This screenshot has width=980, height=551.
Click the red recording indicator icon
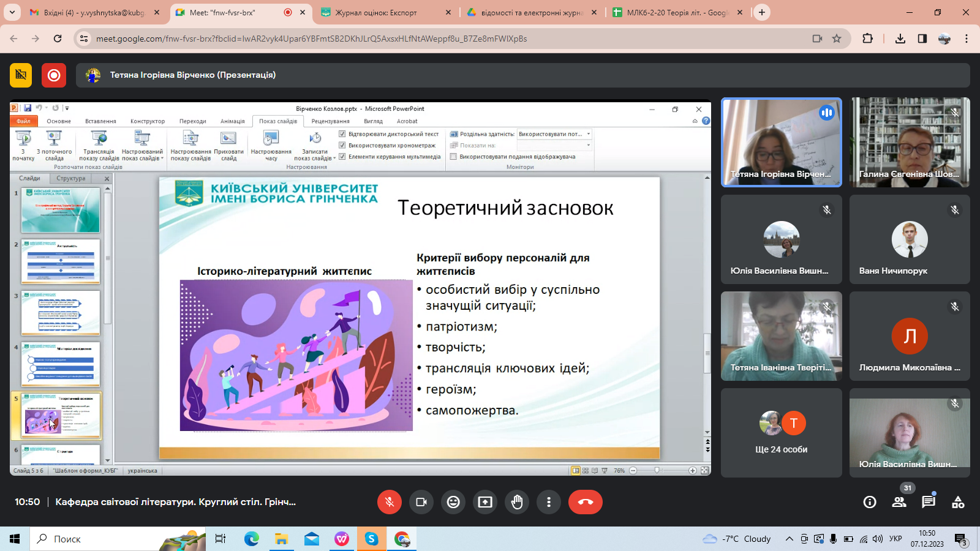click(54, 75)
